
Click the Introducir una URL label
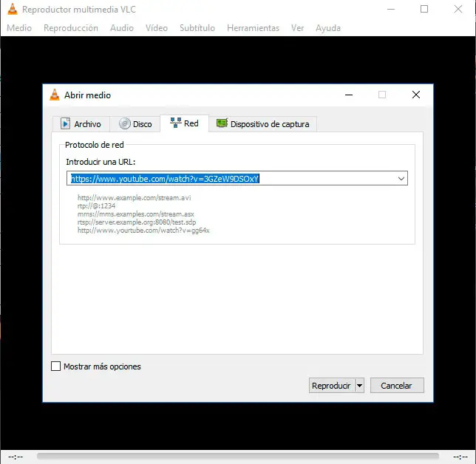click(101, 162)
